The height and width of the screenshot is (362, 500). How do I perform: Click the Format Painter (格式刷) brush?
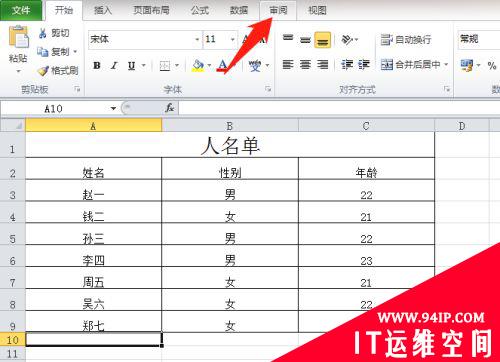pyautogui.click(x=43, y=71)
